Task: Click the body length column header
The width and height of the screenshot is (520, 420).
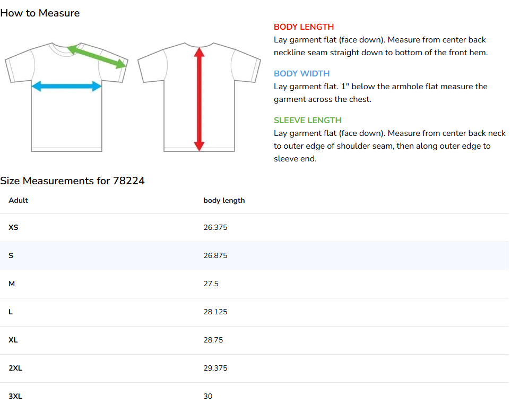Action: click(x=224, y=201)
